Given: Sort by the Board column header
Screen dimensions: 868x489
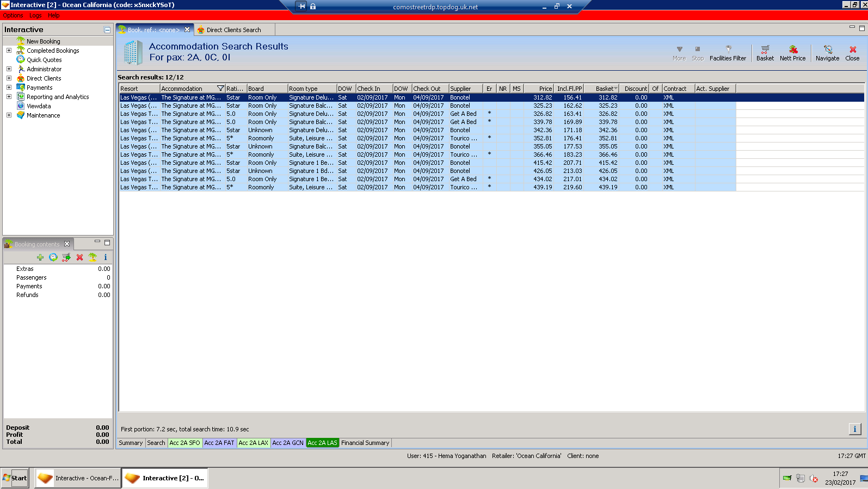Looking at the screenshot, I should [x=267, y=89].
